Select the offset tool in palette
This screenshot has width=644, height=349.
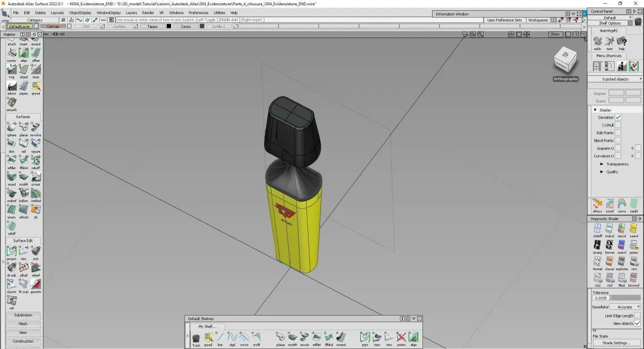(x=35, y=54)
